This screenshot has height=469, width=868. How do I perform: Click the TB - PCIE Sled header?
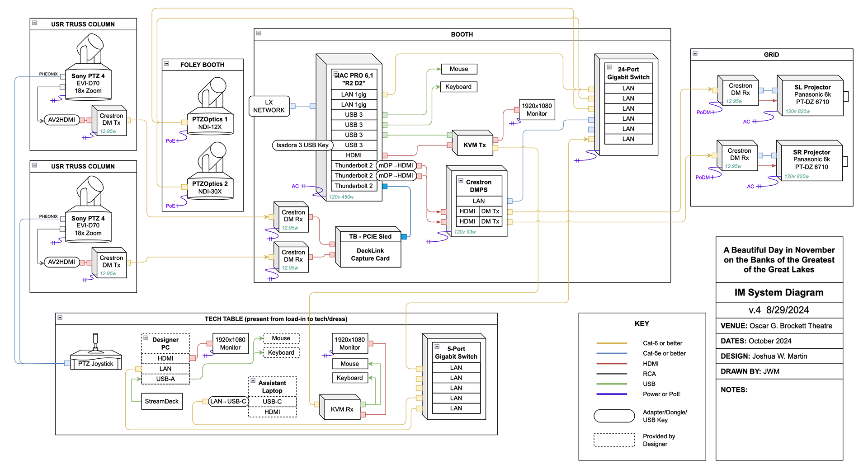pyautogui.click(x=370, y=236)
